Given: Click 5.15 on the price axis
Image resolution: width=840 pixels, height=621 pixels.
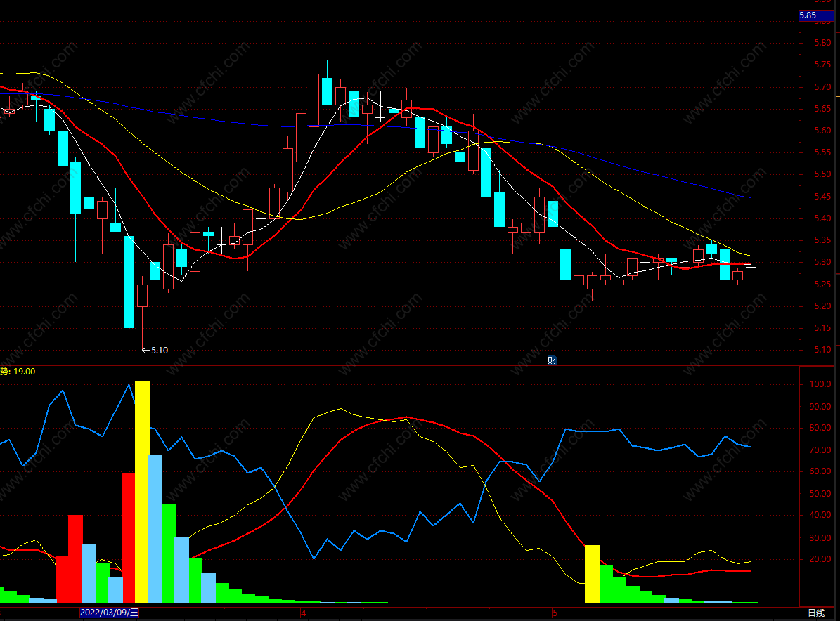Looking at the screenshot, I should (x=822, y=328).
